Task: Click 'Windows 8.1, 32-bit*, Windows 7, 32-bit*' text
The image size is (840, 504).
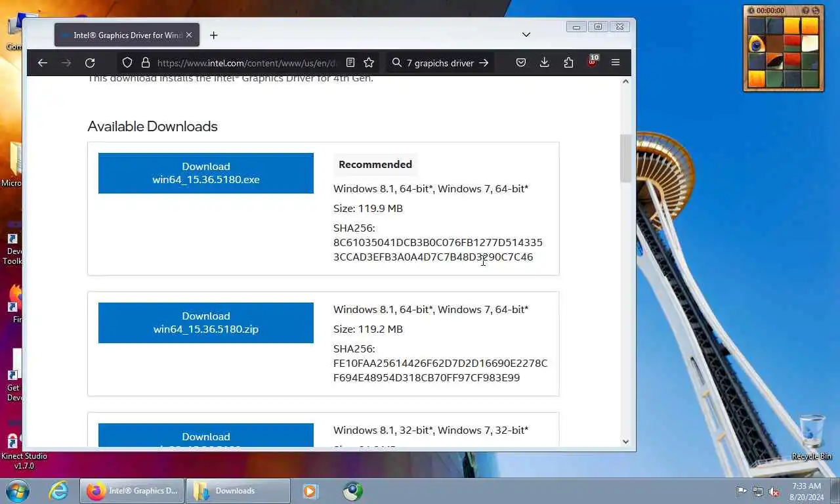Action: 430,430
